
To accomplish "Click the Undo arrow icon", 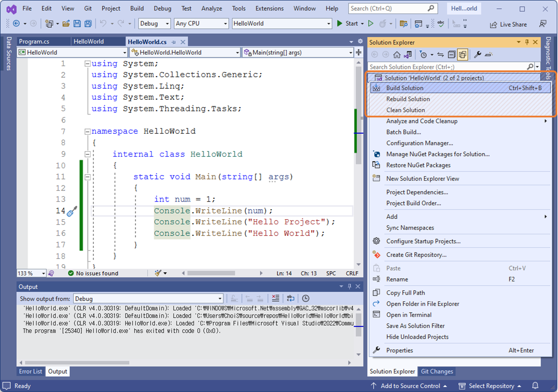I will (103, 23).
